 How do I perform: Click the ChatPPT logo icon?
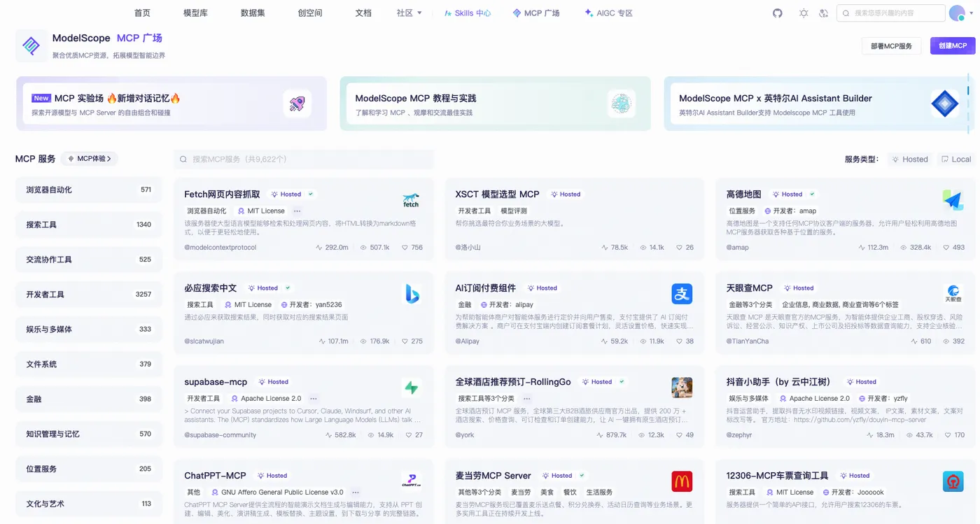[x=411, y=481]
